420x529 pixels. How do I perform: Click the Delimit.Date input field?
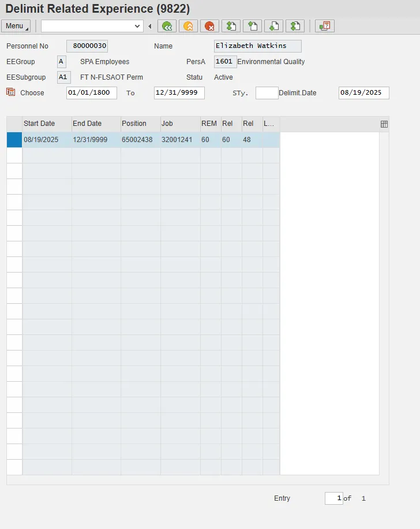[363, 93]
